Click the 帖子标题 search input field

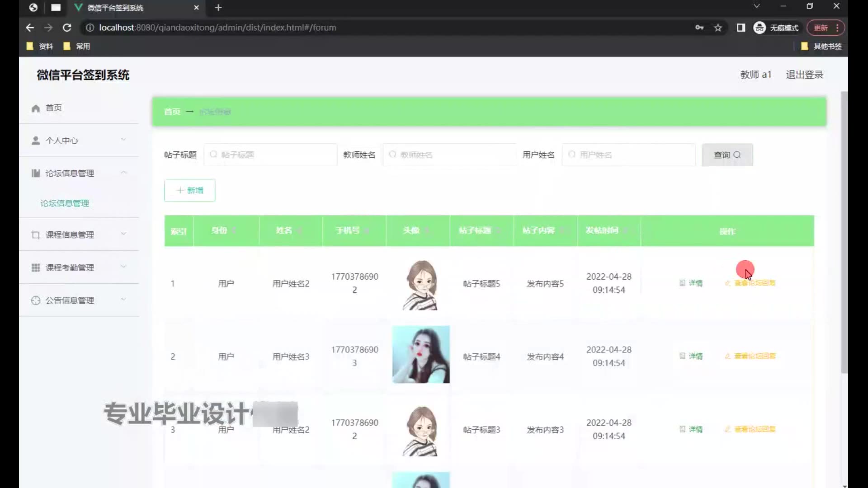point(271,155)
